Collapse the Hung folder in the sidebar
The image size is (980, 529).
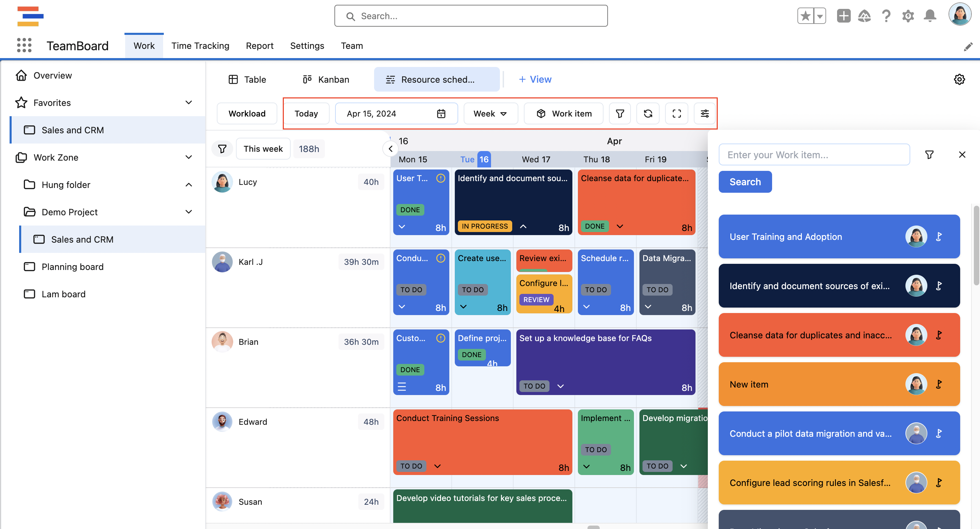pos(189,185)
